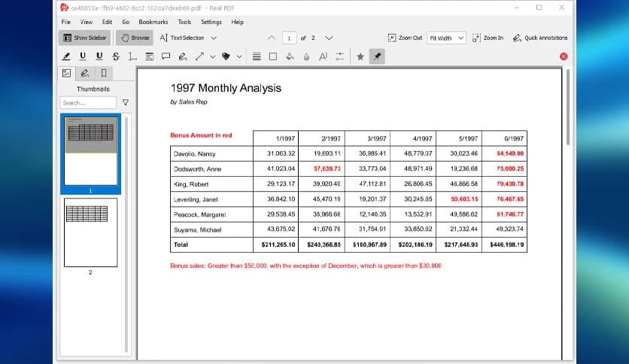Open the annotation fill color picker
Image resolution: width=629 pixels, height=364 pixels.
click(290, 56)
